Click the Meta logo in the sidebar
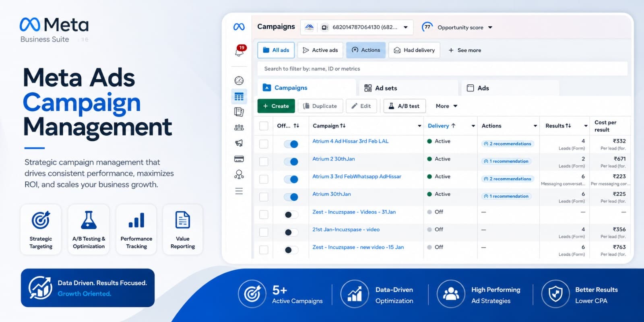This screenshot has width=644, height=322. (239, 27)
